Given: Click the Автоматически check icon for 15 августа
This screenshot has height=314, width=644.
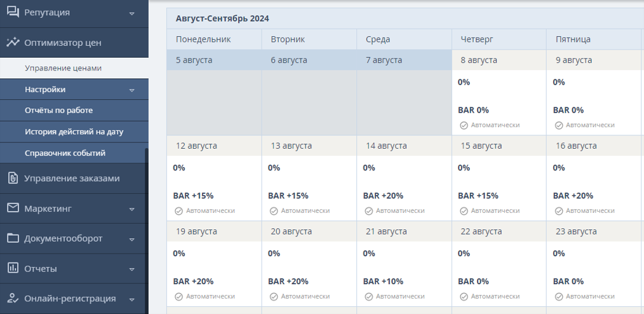Looking at the screenshot, I should (x=464, y=211).
